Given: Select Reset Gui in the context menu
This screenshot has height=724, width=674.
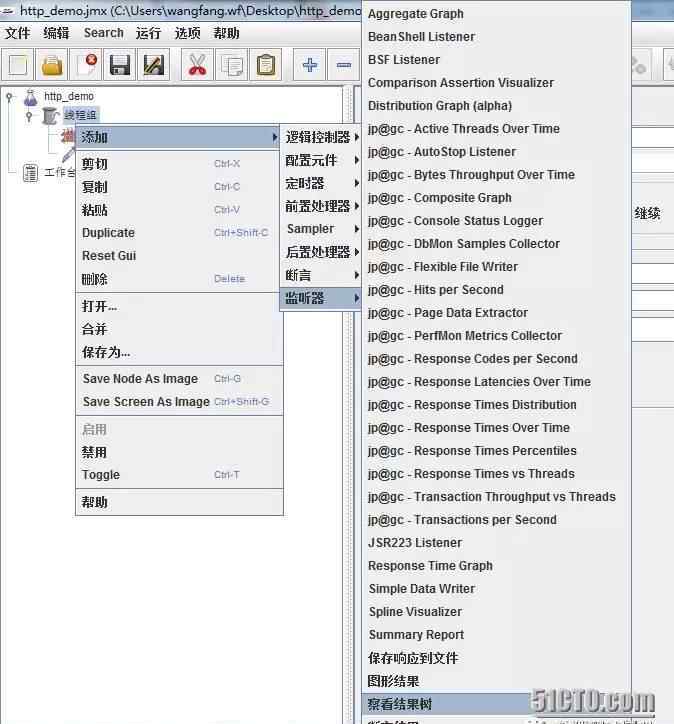Looking at the screenshot, I should click(179, 256).
